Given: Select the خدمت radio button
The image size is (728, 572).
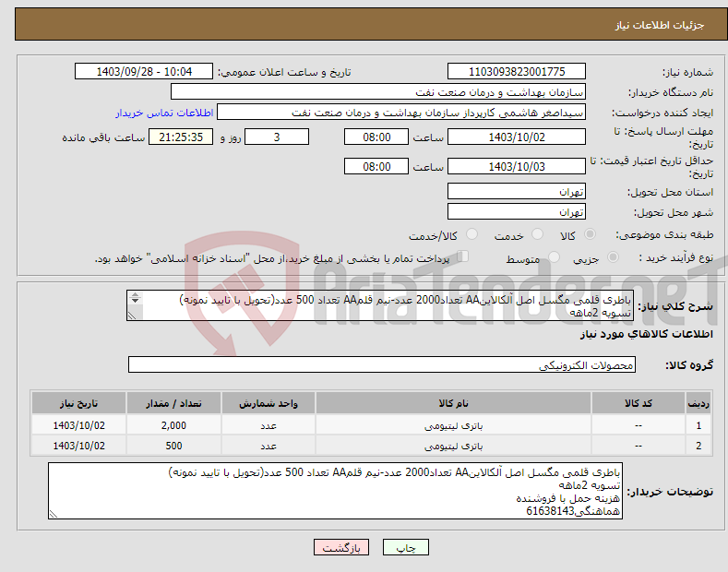Looking at the screenshot, I should [x=537, y=234].
